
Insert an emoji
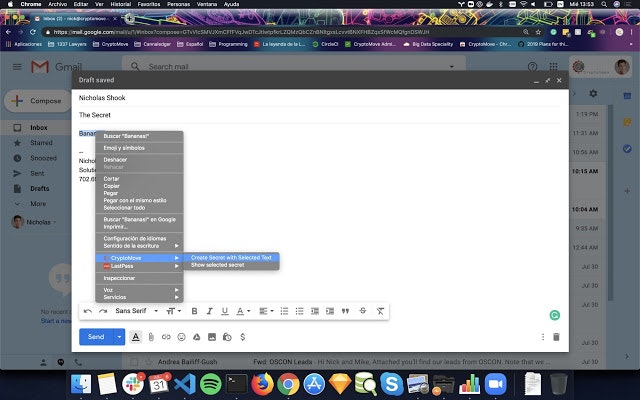pos(182,337)
